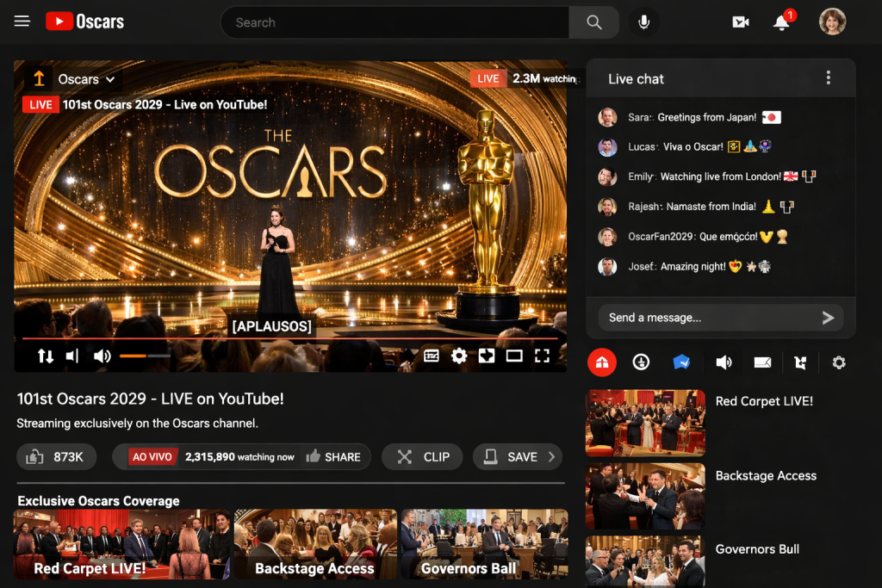Open the hamburger navigation menu
This screenshot has height=588, width=882.
pos(22,22)
